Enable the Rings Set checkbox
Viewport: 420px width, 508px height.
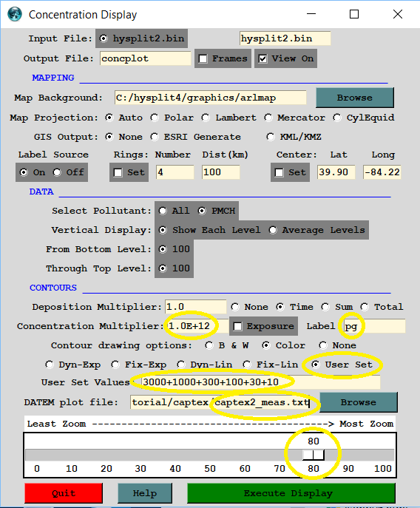(118, 172)
